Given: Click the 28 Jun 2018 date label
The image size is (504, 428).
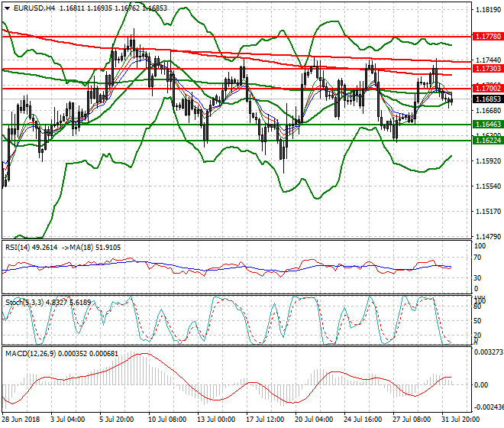Looking at the screenshot, I should 21,420.
